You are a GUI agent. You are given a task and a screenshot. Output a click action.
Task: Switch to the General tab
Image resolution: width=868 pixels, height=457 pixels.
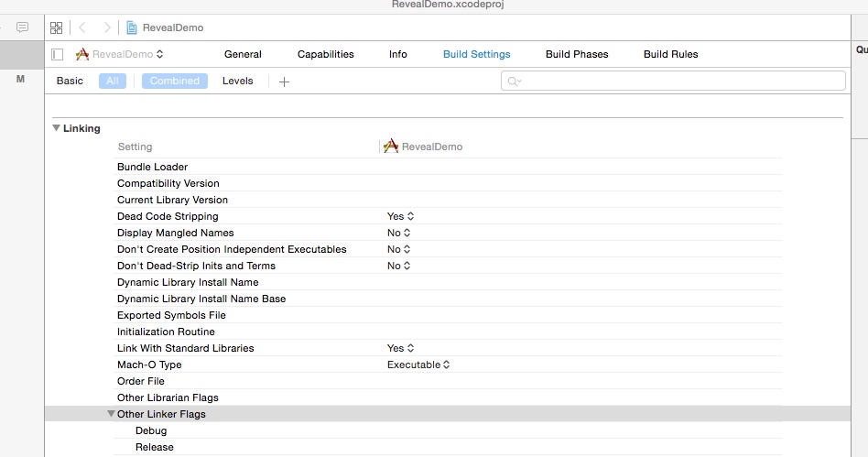pyautogui.click(x=243, y=54)
